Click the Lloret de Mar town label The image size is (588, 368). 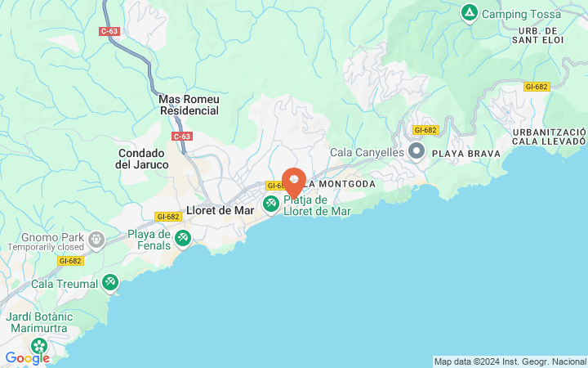[220, 210]
